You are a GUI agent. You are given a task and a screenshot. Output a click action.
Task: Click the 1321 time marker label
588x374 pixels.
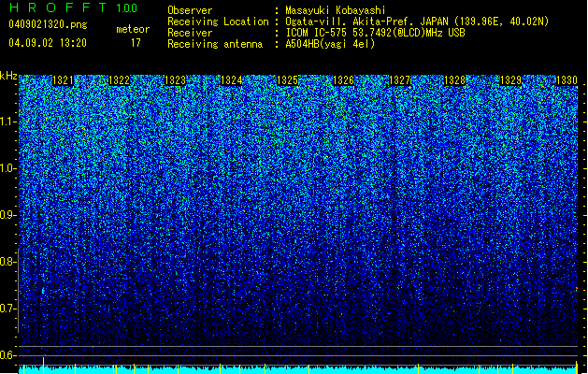[63, 80]
